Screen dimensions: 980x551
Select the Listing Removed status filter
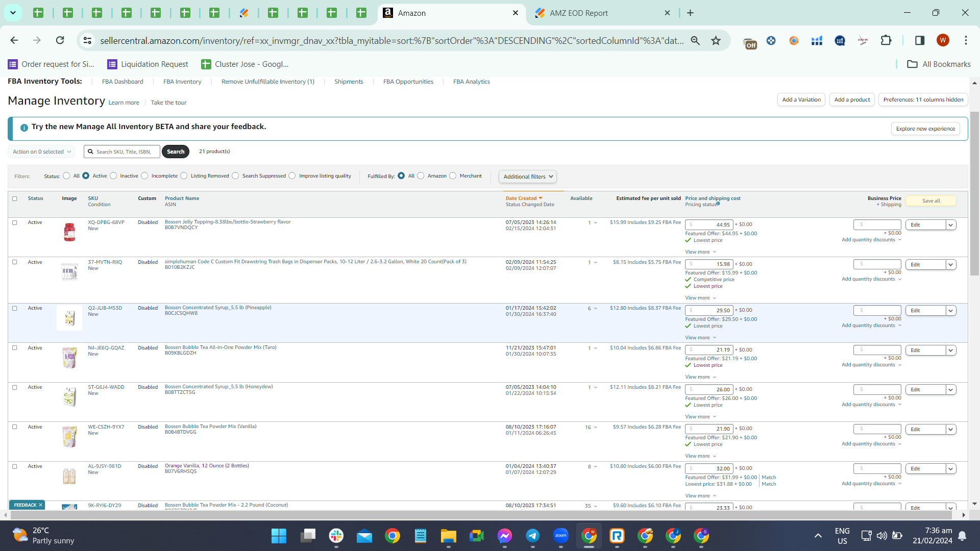[x=184, y=176]
